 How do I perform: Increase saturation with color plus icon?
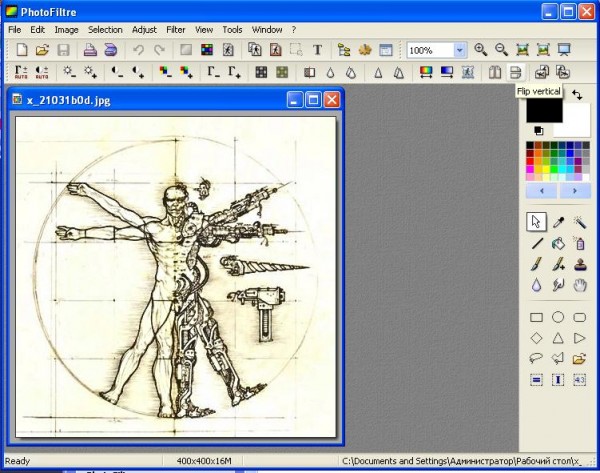(x=186, y=72)
